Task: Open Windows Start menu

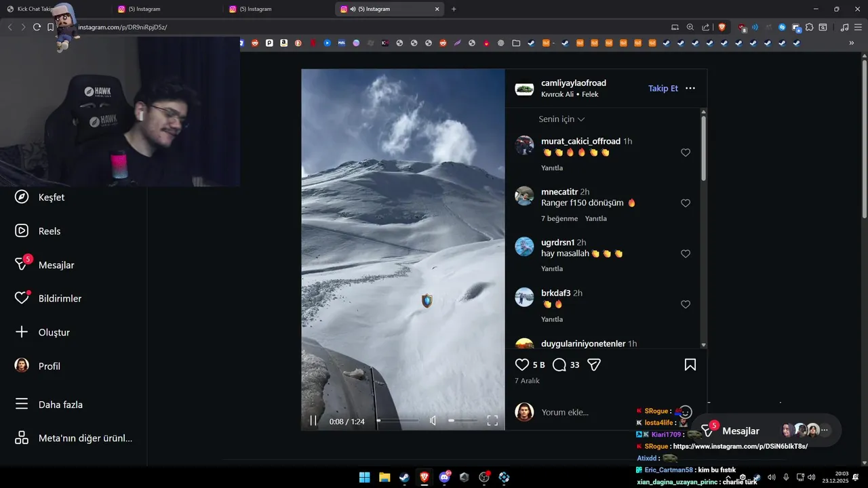Action: (364, 477)
